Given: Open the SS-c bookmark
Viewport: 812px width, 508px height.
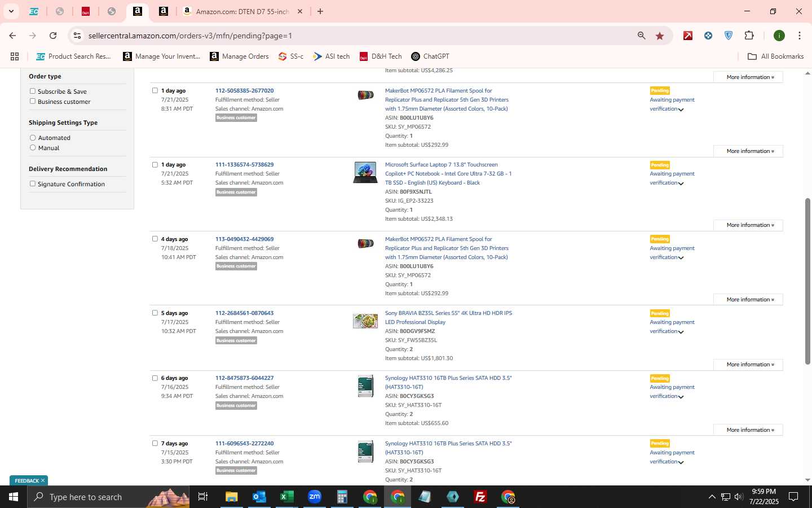Looking at the screenshot, I should [x=291, y=56].
